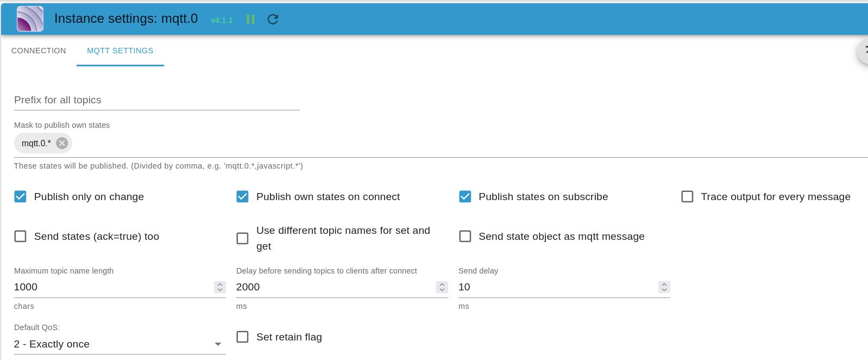
Task: Click the connect delay stepper arrows
Action: (442, 287)
